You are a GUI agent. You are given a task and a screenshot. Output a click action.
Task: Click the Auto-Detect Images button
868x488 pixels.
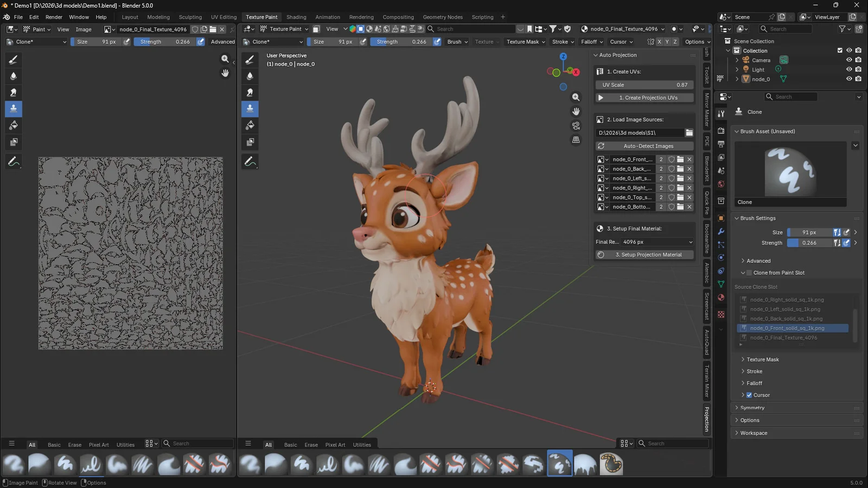644,145
